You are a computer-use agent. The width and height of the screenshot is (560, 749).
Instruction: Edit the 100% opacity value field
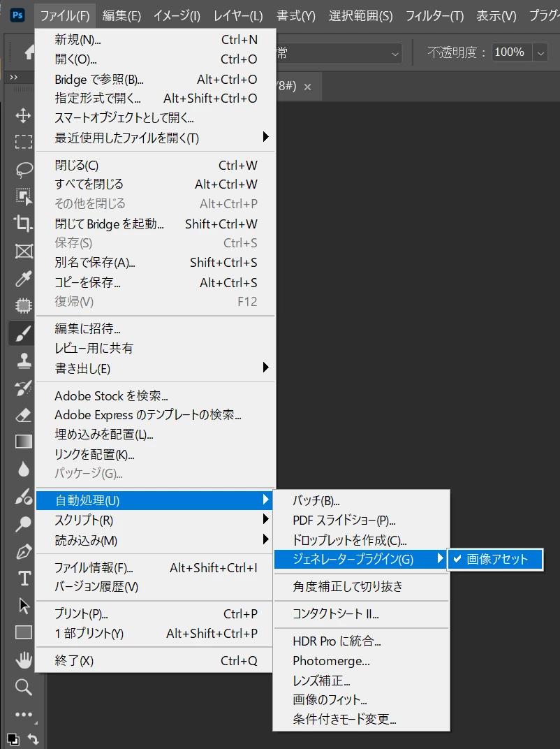click(512, 52)
